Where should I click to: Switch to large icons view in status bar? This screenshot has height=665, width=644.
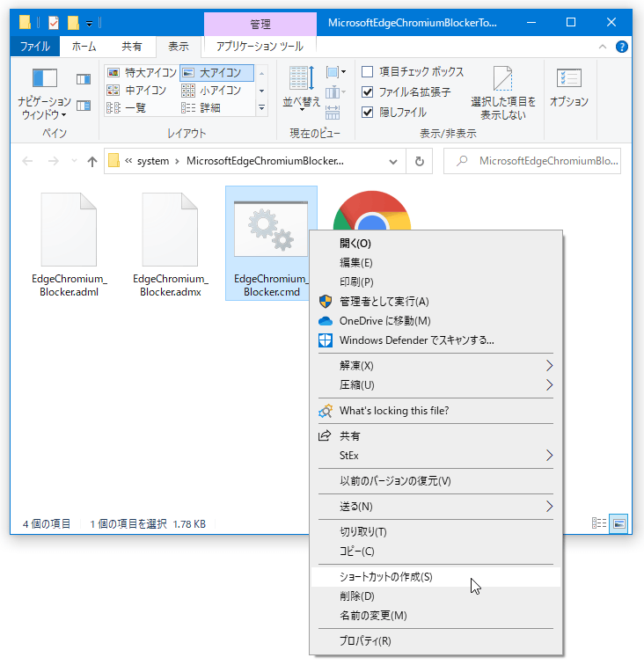(x=618, y=523)
